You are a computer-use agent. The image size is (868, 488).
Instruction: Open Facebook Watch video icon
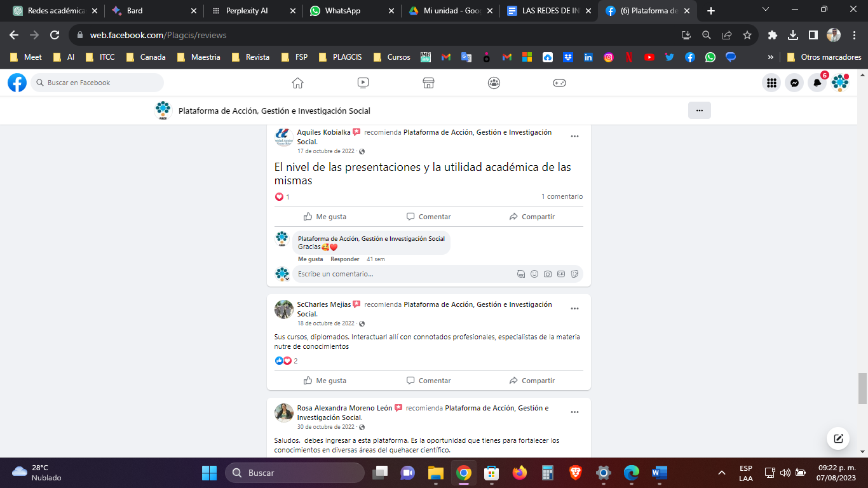[363, 83]
